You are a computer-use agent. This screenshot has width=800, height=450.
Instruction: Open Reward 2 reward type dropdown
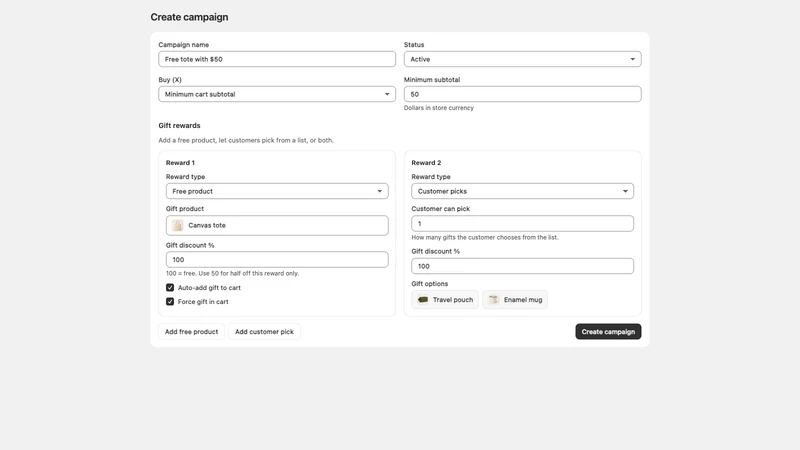point(522,191)
